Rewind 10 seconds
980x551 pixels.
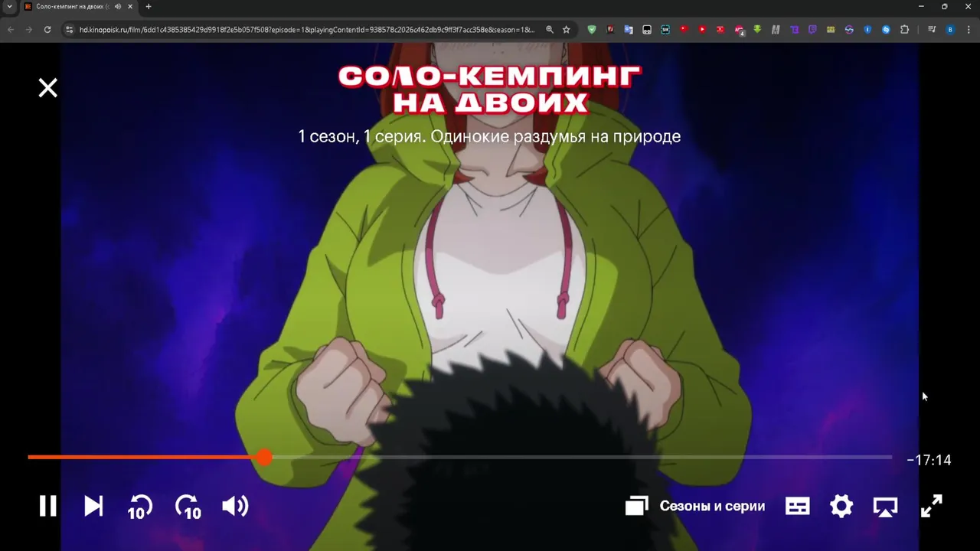(140, 507)
